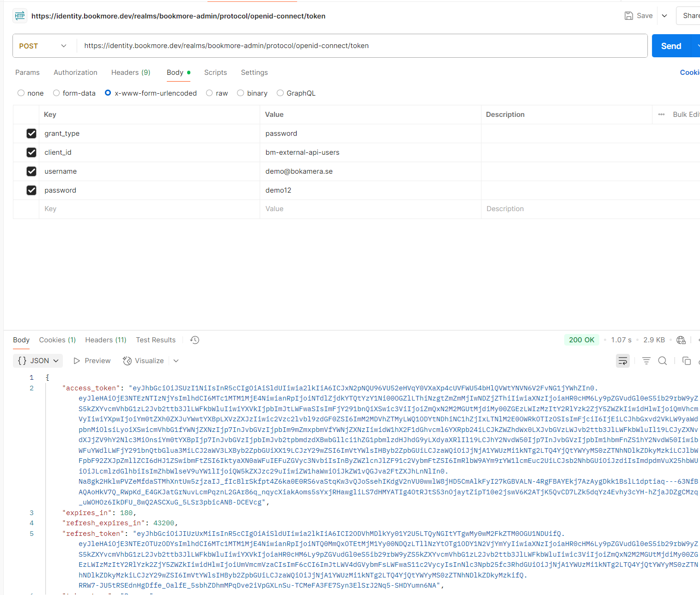Screen dimensions: 700x595
Task: Click the 1.07 s response time
Action: point(621,340)
